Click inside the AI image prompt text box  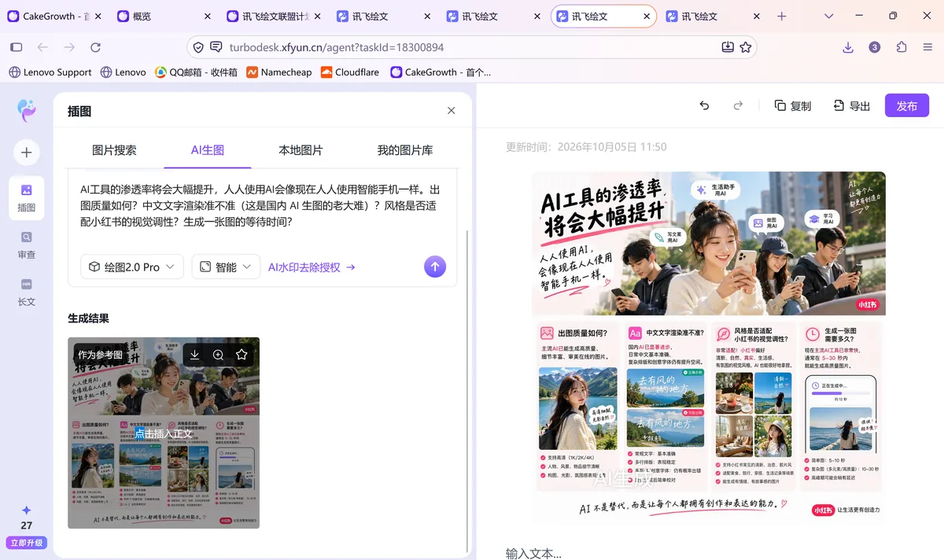262,206
